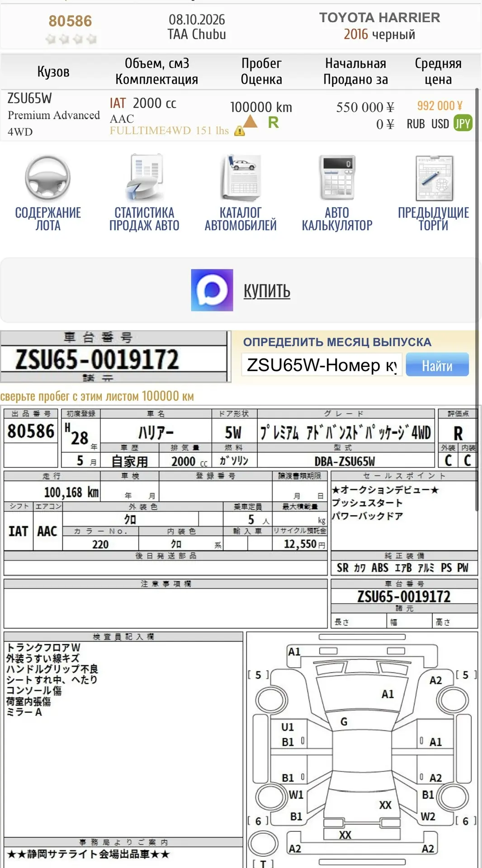
Task: Click the sold price 0 ¥
Action: (x=385, y=124)
